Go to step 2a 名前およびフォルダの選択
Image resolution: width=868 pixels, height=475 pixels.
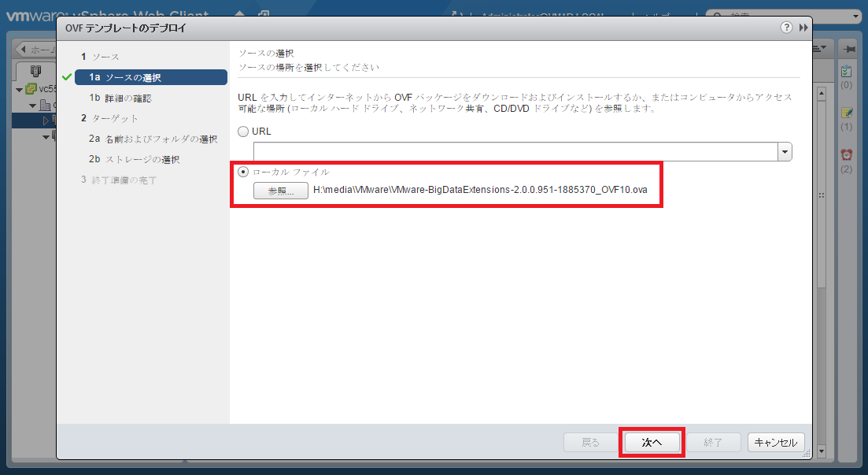153,139
